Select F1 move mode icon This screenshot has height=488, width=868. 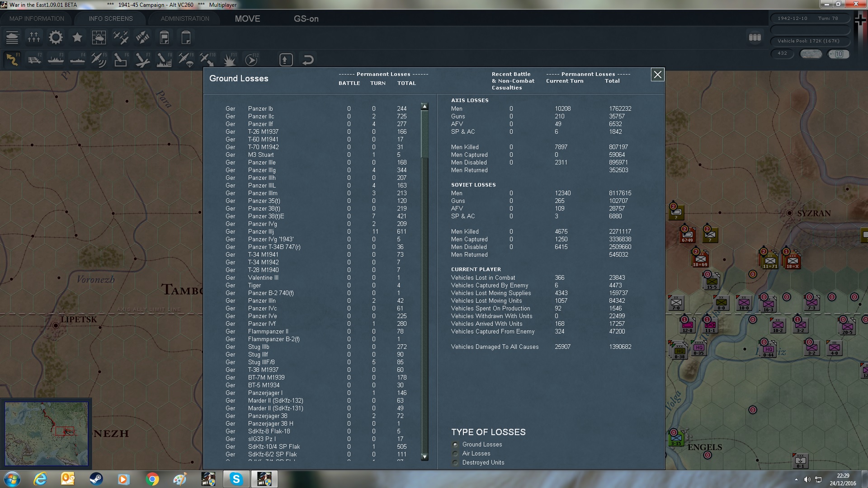pos(12,60)
